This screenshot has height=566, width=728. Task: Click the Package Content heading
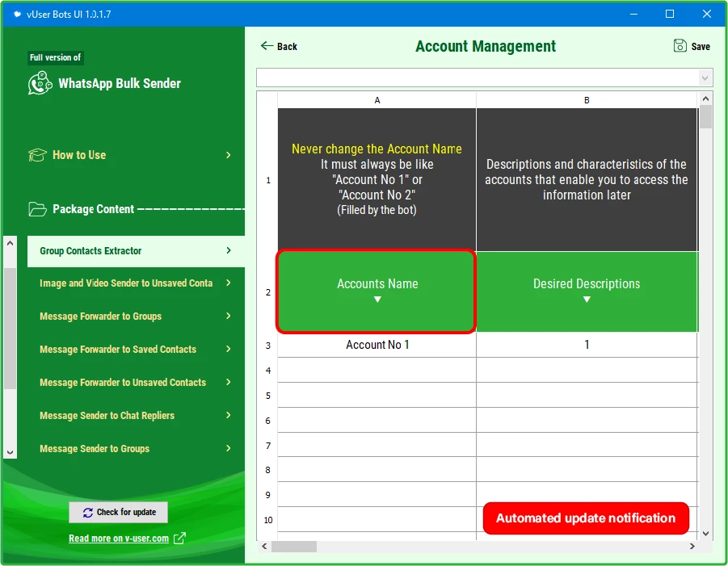pos(93,209)
